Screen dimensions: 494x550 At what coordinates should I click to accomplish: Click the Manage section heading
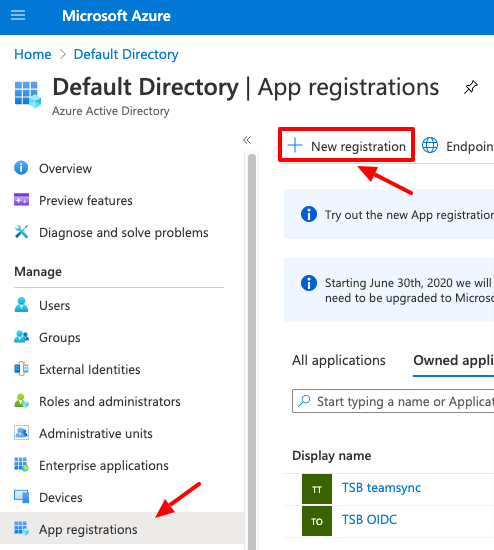pos(38,272)
